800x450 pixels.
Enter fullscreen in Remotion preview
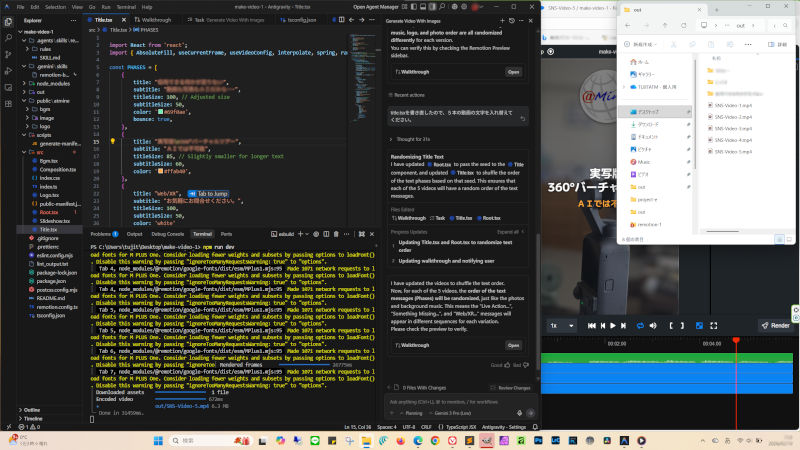coord(712,326)
